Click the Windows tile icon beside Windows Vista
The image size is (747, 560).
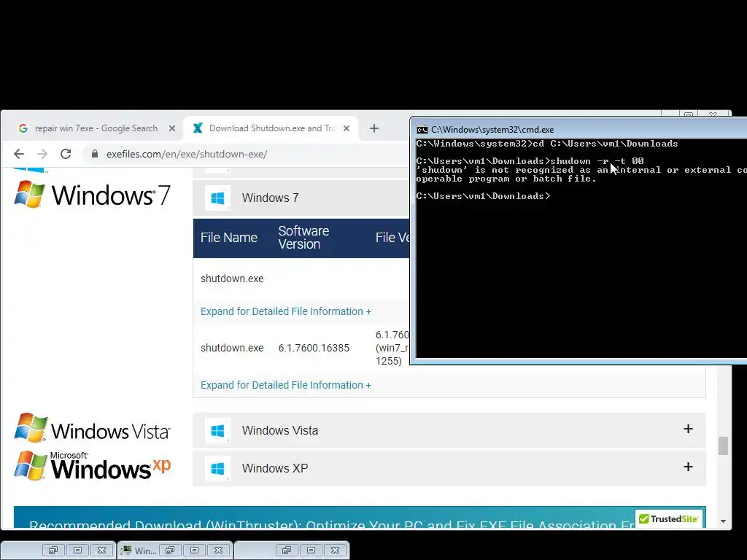[x=217, y=431]
